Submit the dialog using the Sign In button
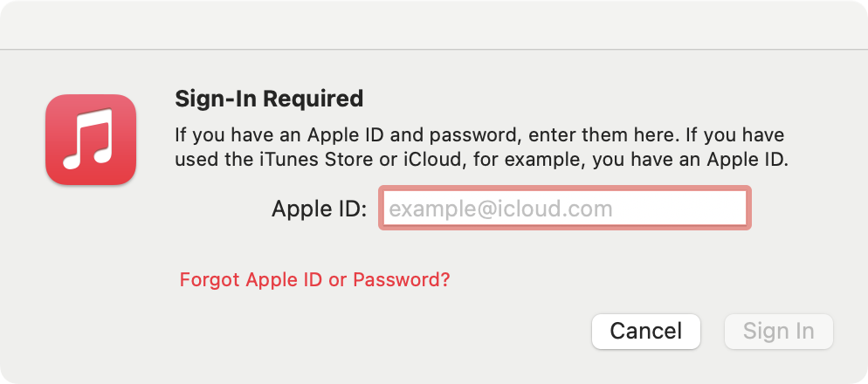The height and width of the screenshot is (384, 868). pos(778,332)
